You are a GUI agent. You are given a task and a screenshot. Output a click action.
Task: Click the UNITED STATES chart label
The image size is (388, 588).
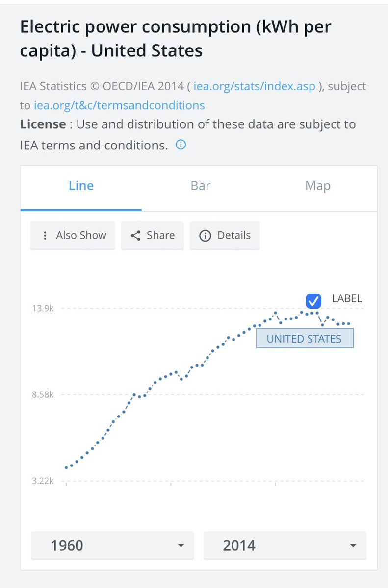coord(305,339)
